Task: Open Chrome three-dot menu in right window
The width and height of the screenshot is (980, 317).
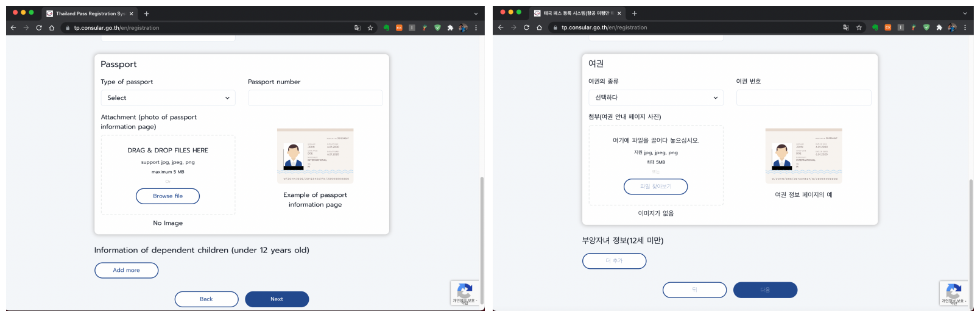Action: (965, 27)
